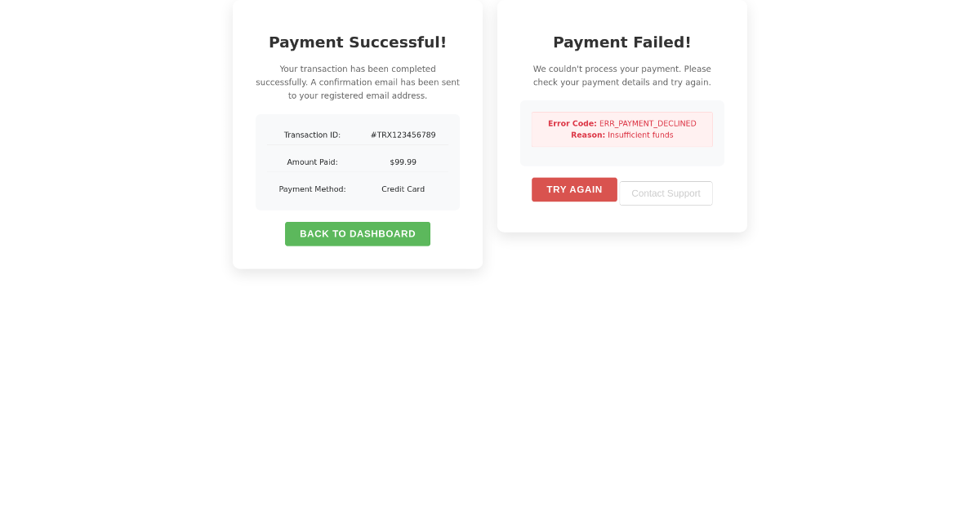This screenshot has height=514, width=980.
Task: Select the Payment Successful heading
Action: coord(357,42)
